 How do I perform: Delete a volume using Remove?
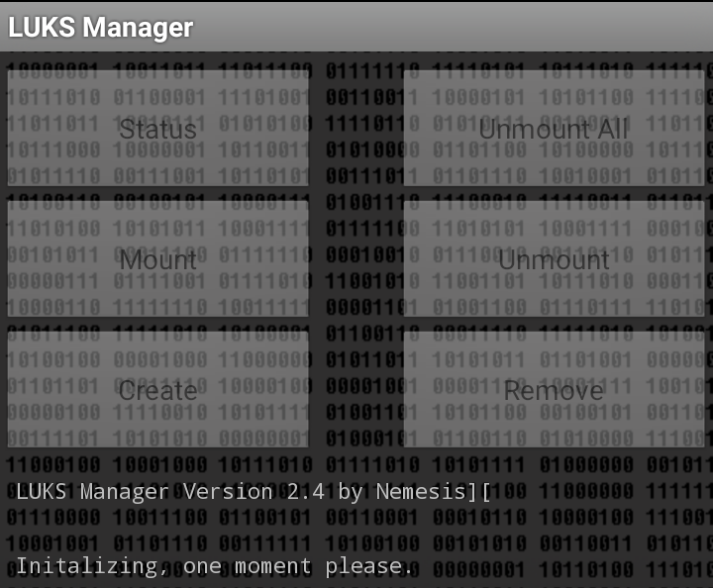(554, 389)
